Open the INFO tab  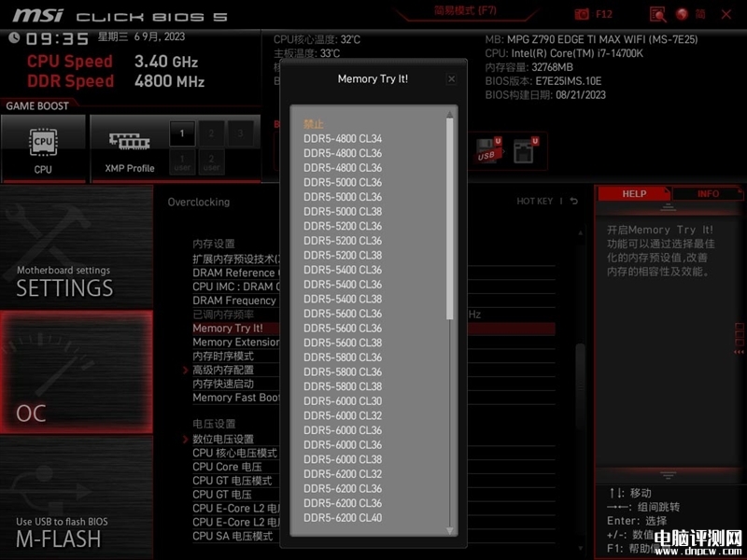click(x=708, y=194)
